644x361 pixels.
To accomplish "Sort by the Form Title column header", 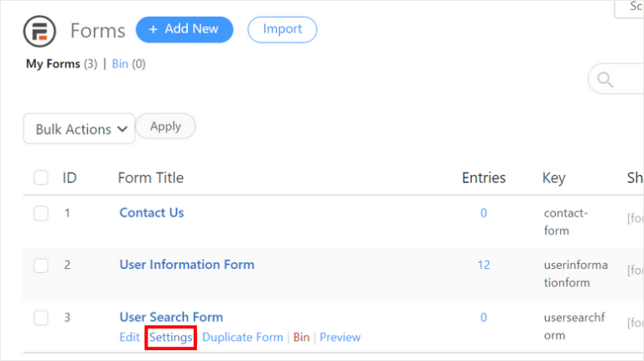I will point(151,178).
